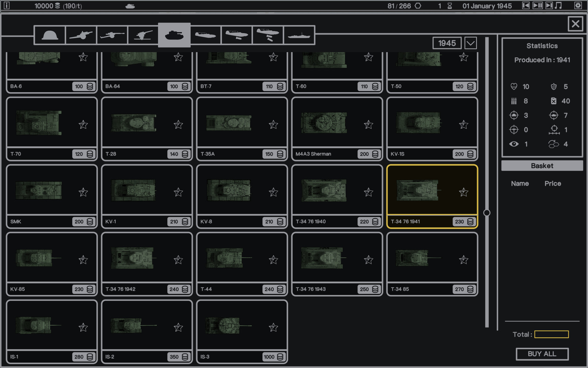Click the skip-back time control
Viewport: 588px width, 368px height.
pyautogui.click(x=526, y=5)
